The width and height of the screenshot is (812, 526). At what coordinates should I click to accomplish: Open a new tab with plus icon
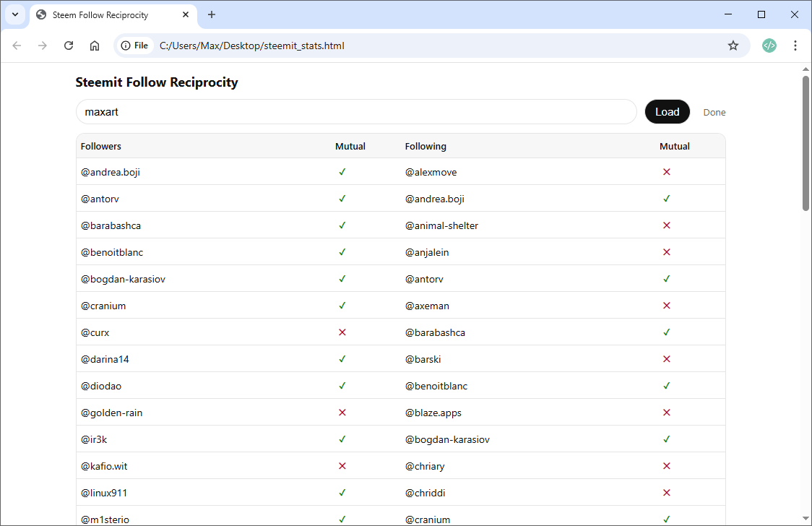pos(212,14)
